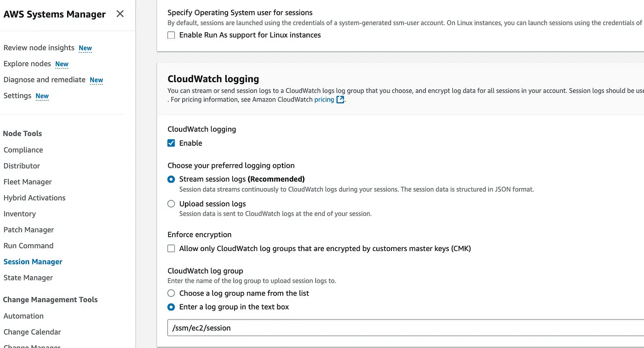Open the Automation page

pyautogui.click(x=23, y=316)
